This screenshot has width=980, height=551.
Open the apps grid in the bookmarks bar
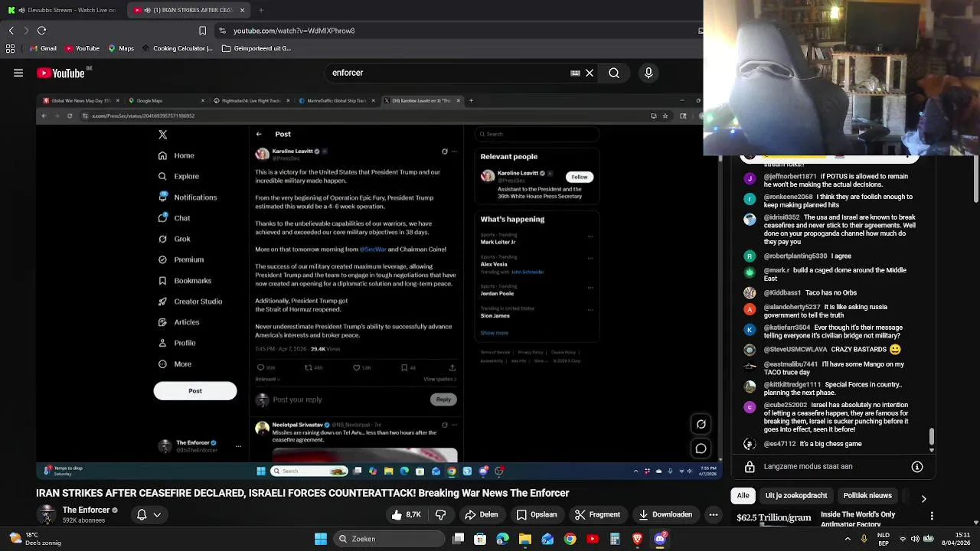coord(11,48)
